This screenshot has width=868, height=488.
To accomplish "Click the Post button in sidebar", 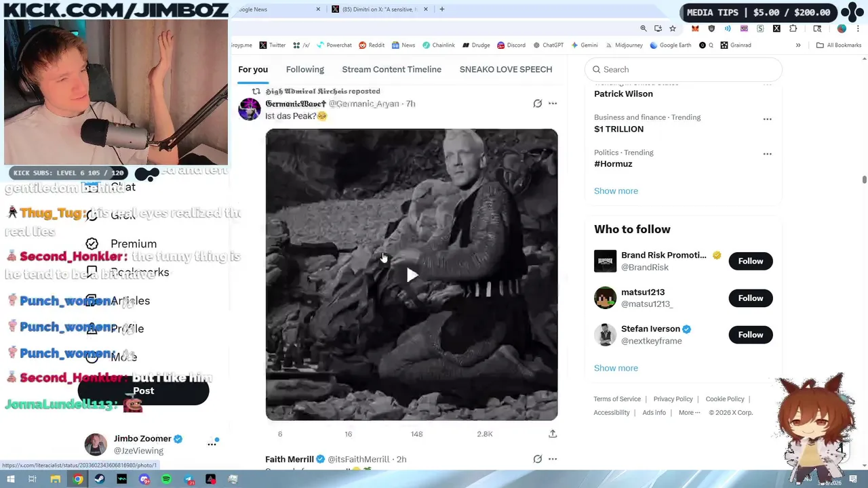I will (x=143, y=391).
